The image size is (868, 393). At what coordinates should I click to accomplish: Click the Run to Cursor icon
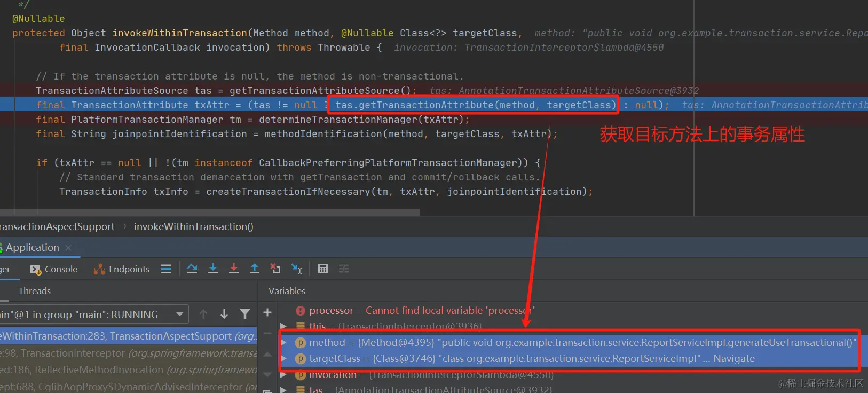pos(297,269)
